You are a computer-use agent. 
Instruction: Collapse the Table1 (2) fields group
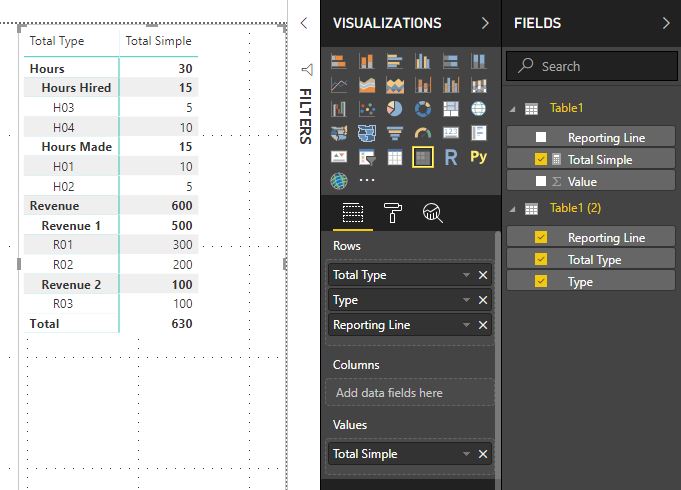click(512, 209)
